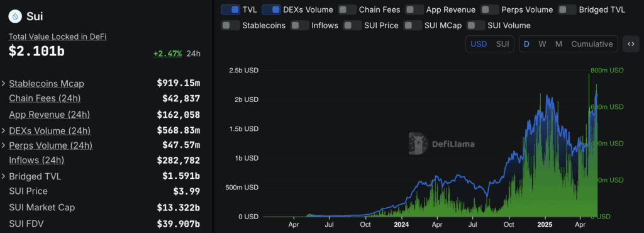Turn on SUI Price toggle
The width and height of the screenshot is (644, 233).
click(352, 25)
